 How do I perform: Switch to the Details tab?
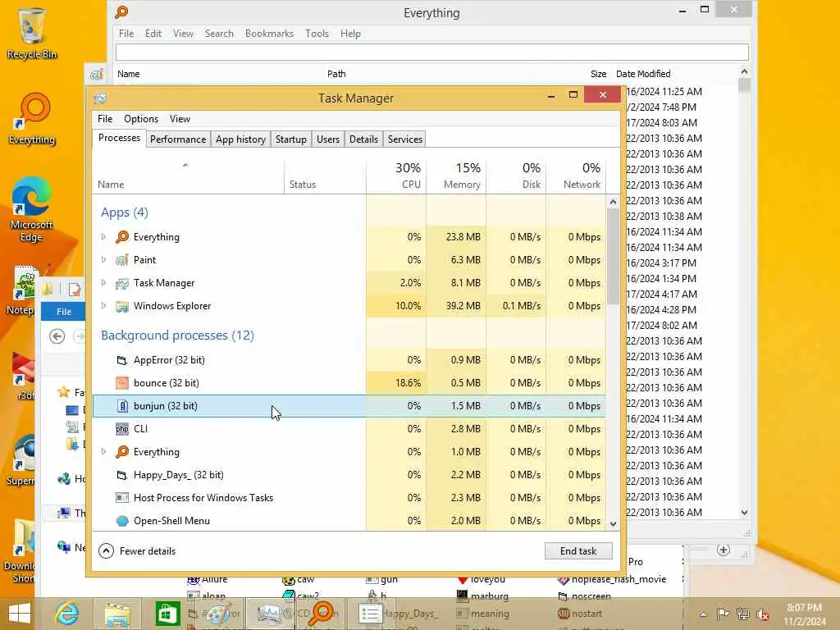click(x=363, y=139)
